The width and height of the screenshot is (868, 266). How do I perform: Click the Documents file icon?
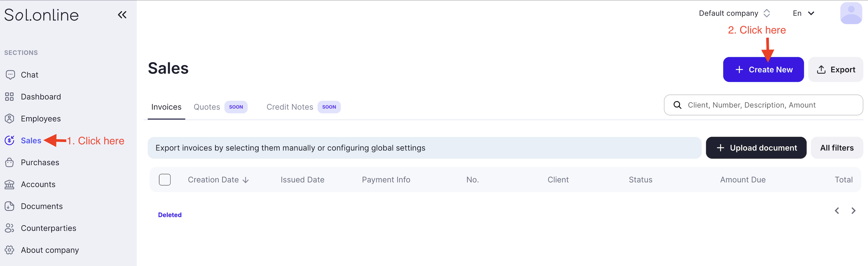(10, 206)
